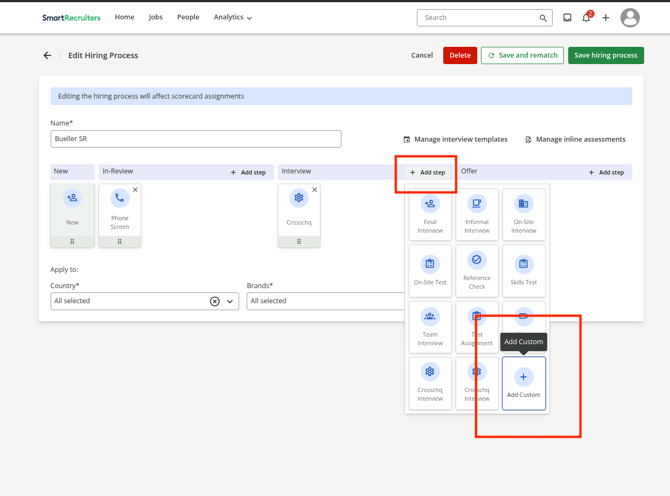Expand the Analytics menu

(x=232, y=17)
